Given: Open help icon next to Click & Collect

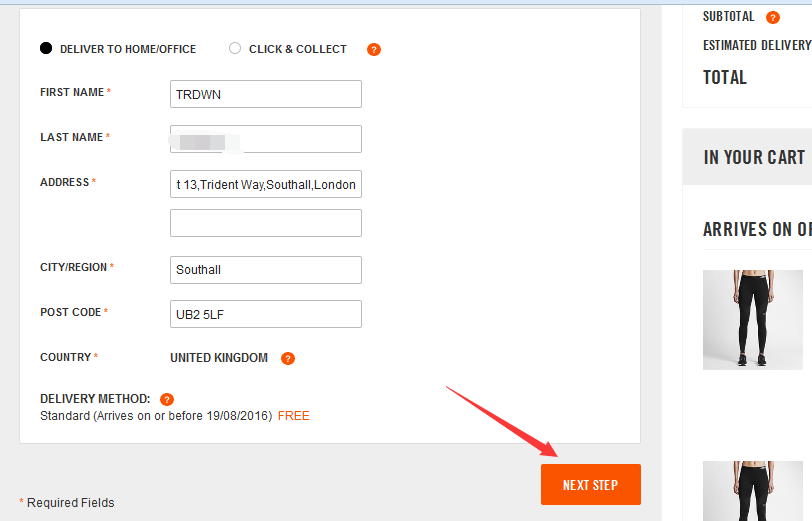Looking at the screenshot, I should (x=374, y=50).
